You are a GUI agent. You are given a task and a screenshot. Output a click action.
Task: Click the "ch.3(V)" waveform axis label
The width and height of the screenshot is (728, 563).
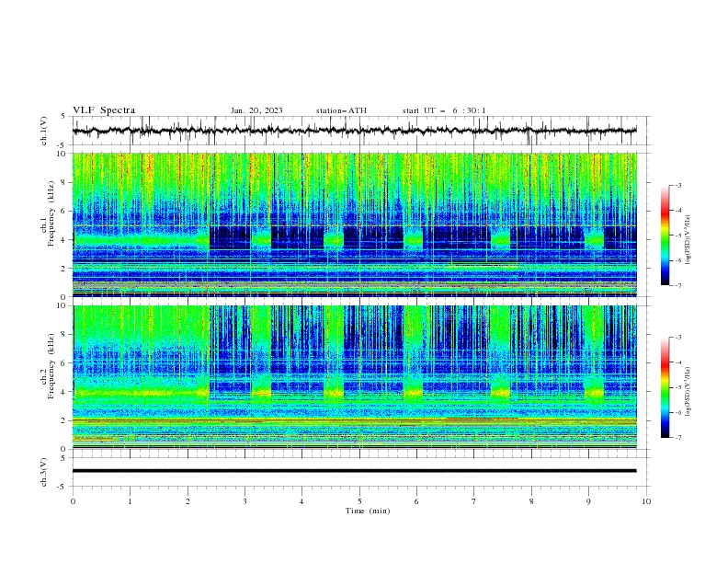44,472
